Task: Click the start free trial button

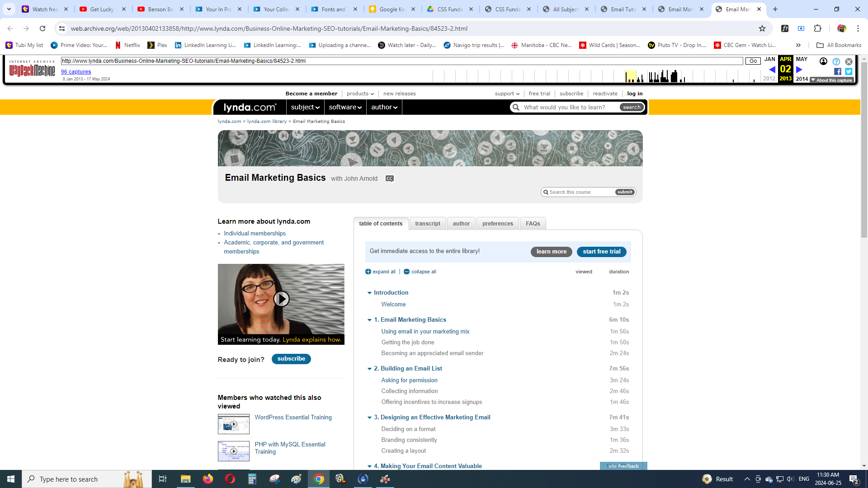Action: [601, 252]
